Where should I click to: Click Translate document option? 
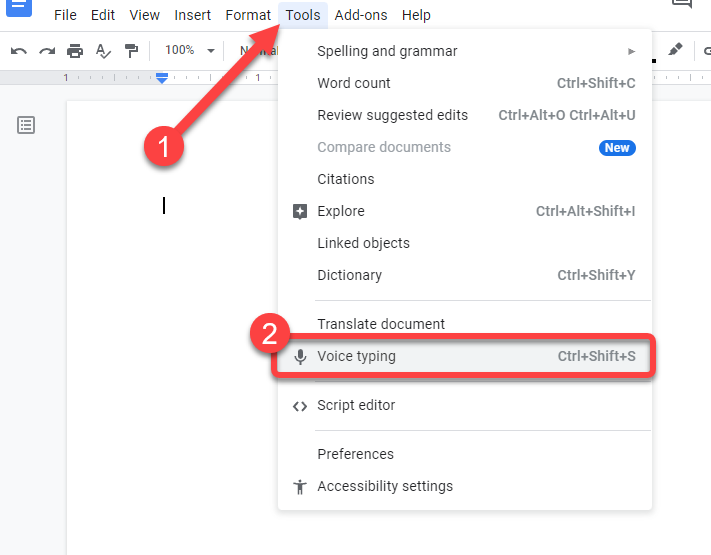(x=381, y=324)
